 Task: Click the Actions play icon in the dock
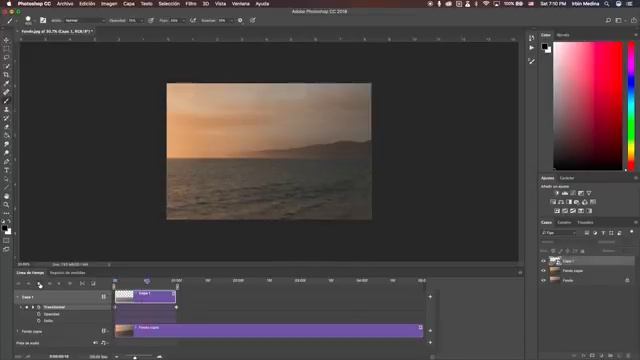(531, 48)
